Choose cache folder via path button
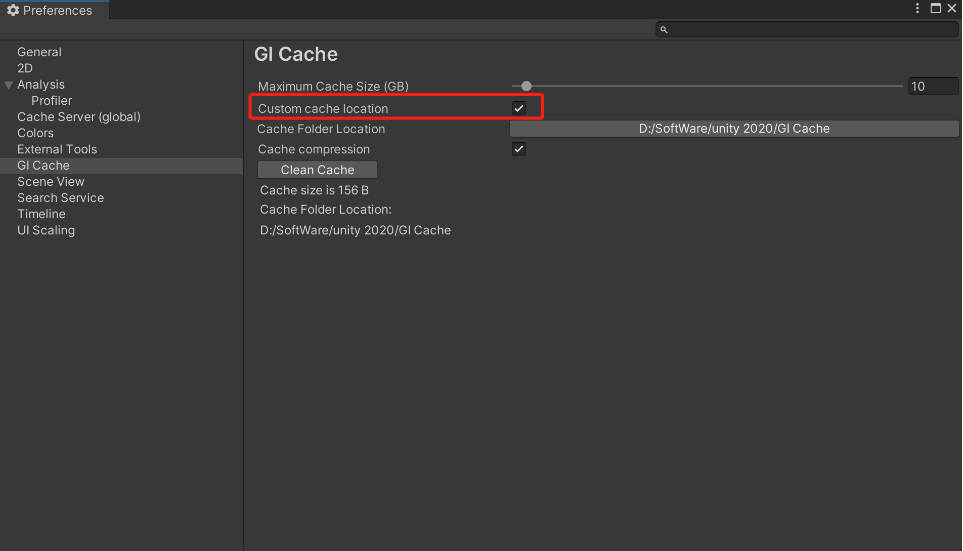The height and width of the screenshot is (551, 963). (734, 128)
